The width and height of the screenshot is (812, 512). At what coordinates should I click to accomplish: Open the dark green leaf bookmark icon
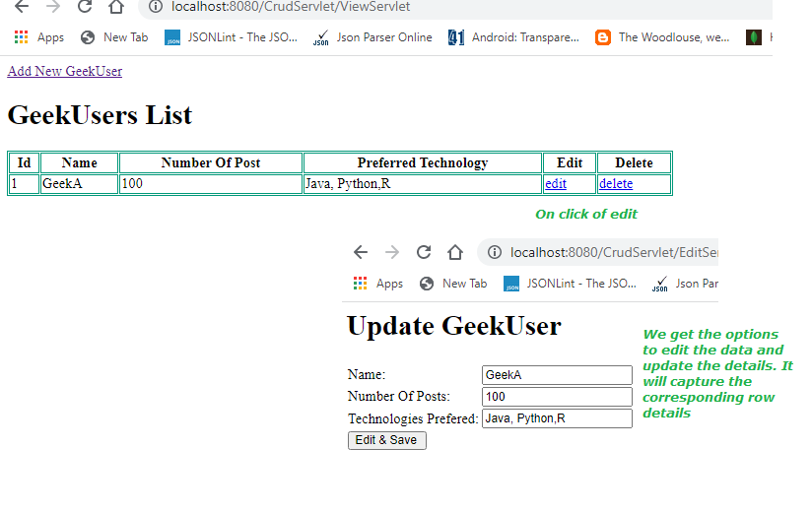click(x=754, y=37)
